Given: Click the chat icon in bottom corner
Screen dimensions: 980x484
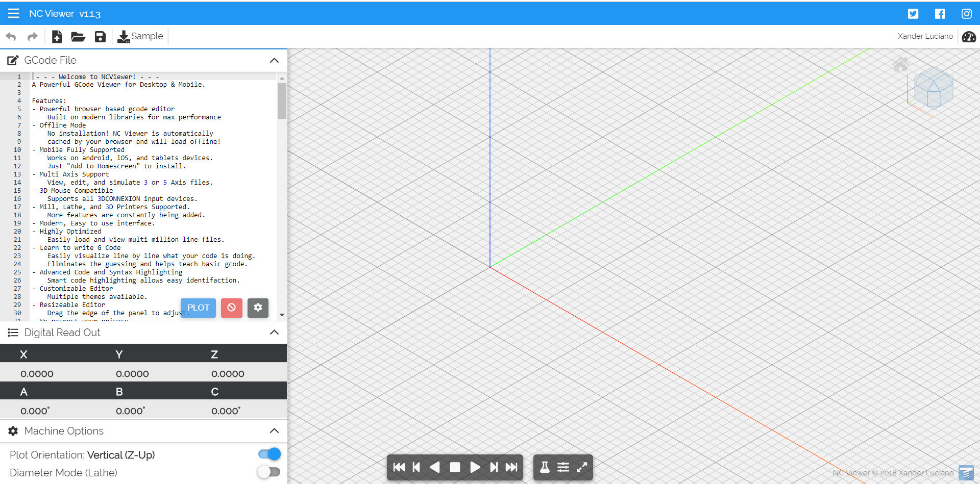Looking at the screenshot, I should point(966,473).
